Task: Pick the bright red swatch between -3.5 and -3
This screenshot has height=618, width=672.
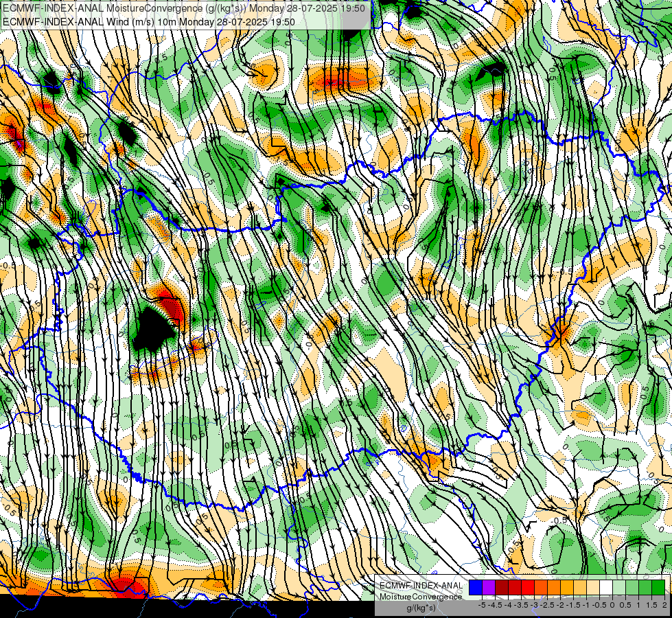Action: [x=528, y=588]
